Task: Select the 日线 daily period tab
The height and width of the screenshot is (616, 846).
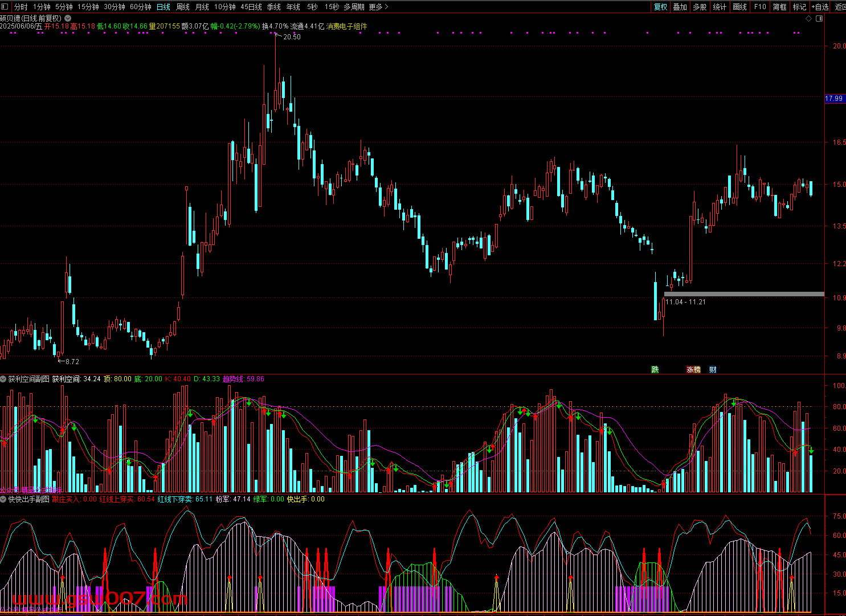Action: pyautogui.click(x=164, y=7)
